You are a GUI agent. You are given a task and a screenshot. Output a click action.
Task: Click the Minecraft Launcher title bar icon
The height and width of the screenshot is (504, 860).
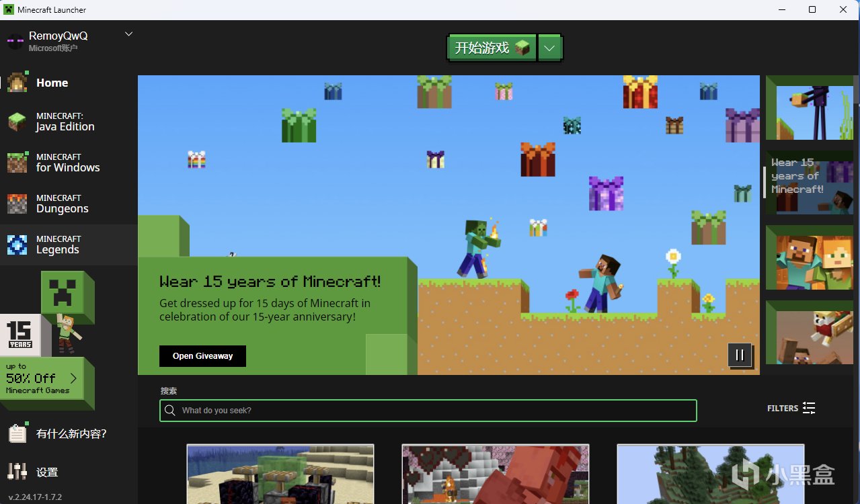pos(9,9)
